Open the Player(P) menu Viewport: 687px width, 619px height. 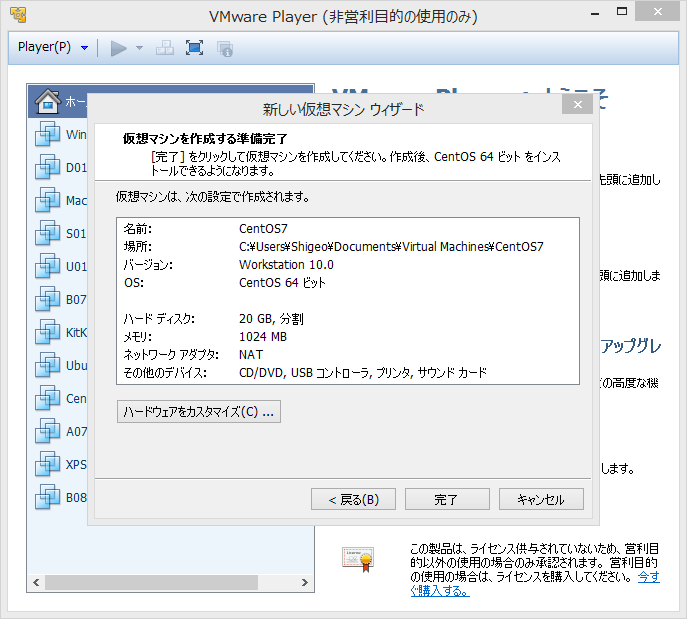click(53, 47)
